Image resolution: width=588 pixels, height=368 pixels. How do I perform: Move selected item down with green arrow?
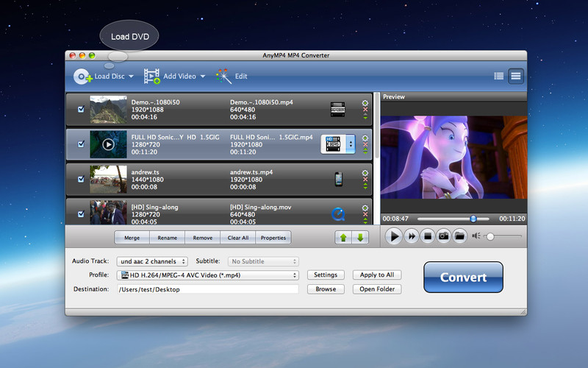[x=360, y=237]
